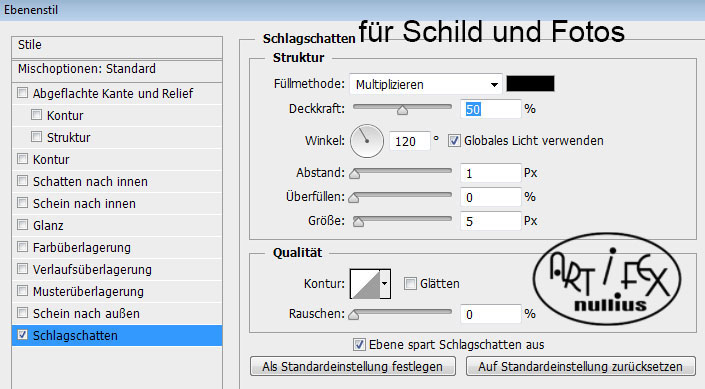The image size is (705, 389).
Task: Click the Deckkraft slider handle
Action: pyautogui.click(x=402, y=110)
